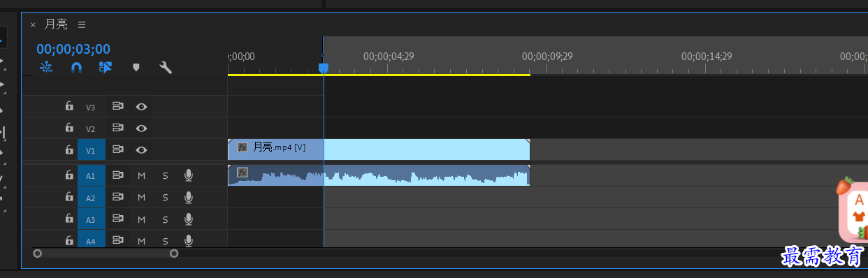Toggle lock on track V3
The height and width of the screenshot is (278, 868).
69,107
